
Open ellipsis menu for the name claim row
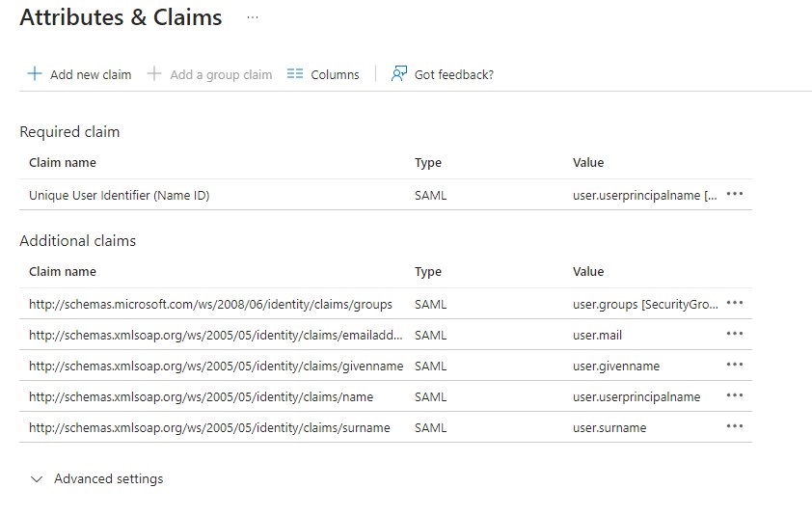(735, 395)
